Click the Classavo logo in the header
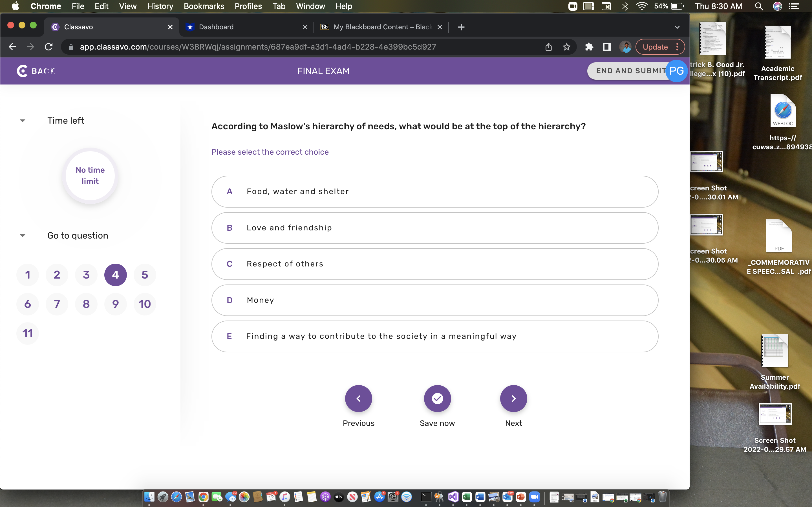 pos(22,71)
